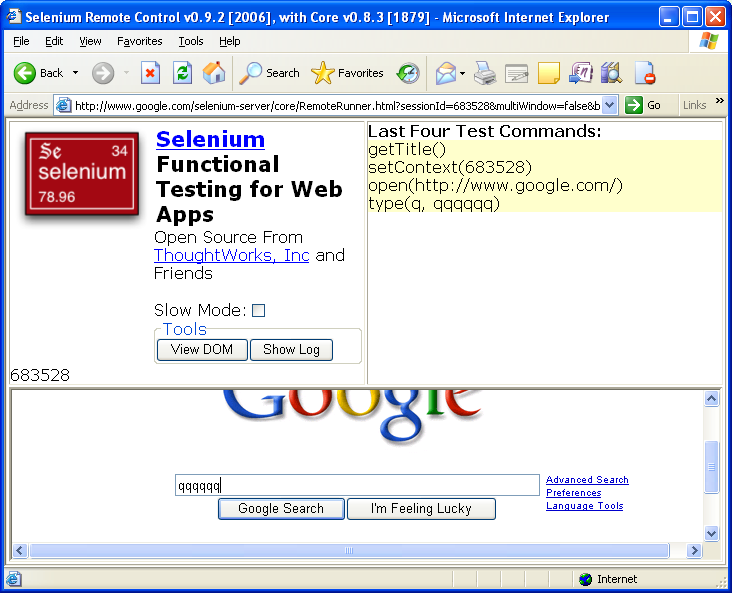Click the Research books icon
The image size is (732, 593).
pos(611,73)
